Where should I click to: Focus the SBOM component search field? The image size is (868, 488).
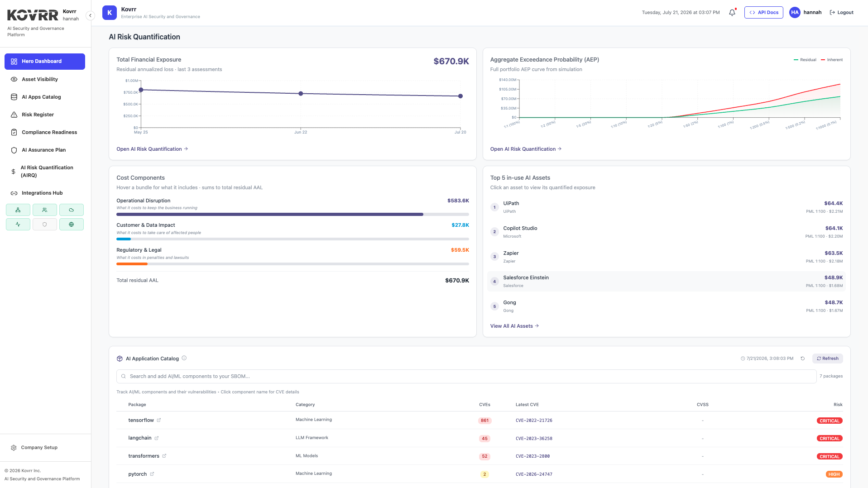point(466,376)
